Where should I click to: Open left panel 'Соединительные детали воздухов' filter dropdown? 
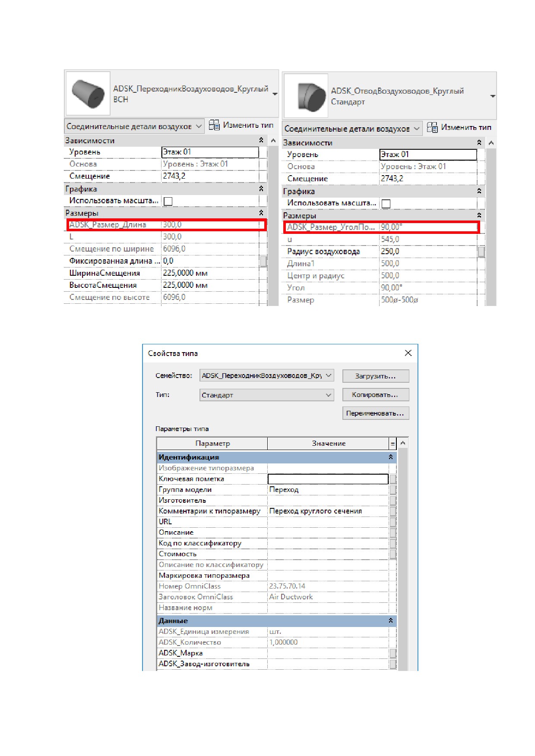click(134, 126)
